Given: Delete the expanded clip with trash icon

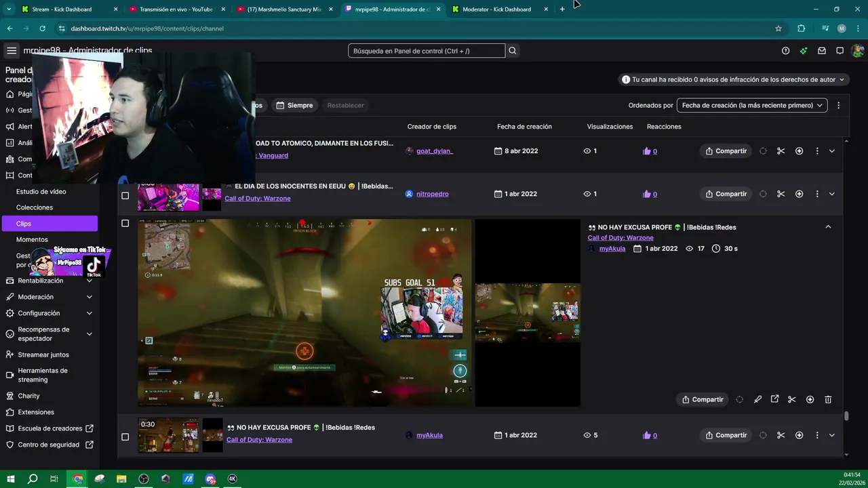Looking at the screenshot, I should 828,400.
